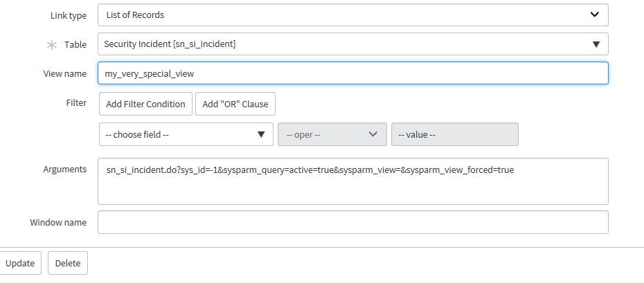The width and height of the screenshot is (644, 283).
Task: Click the Link type chevron arrow
Action: tap(594, 15)
